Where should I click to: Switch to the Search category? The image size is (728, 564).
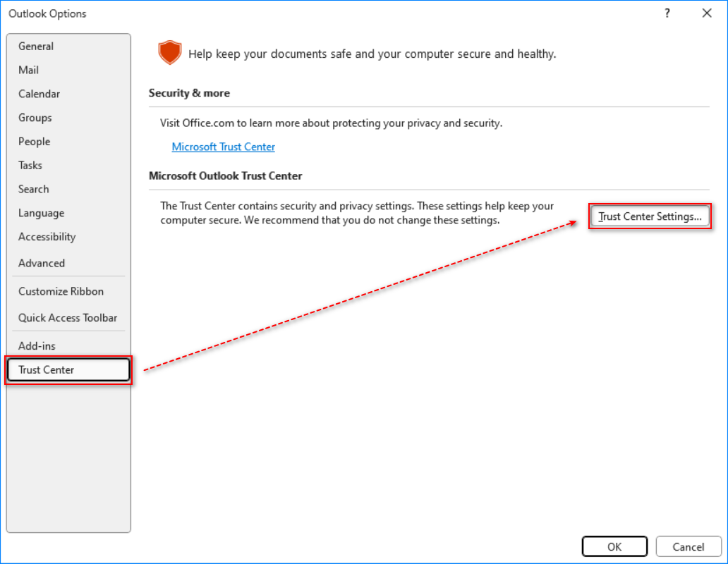point(68,189)
